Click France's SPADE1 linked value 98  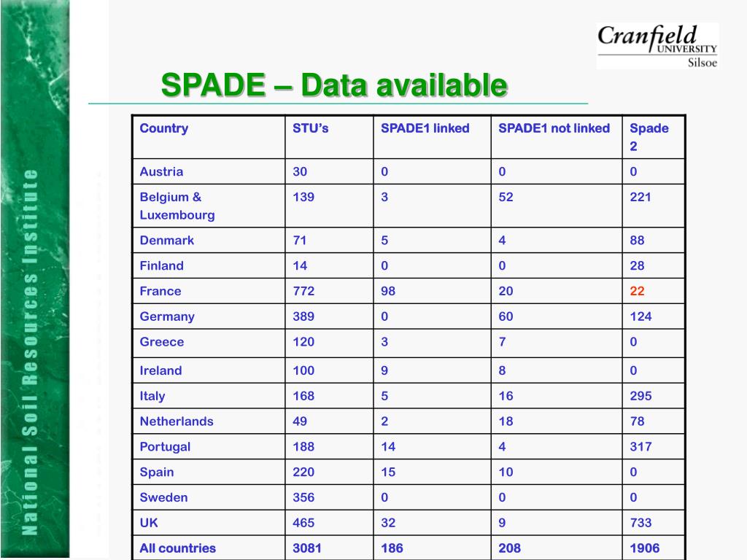(x=388, y=291)
